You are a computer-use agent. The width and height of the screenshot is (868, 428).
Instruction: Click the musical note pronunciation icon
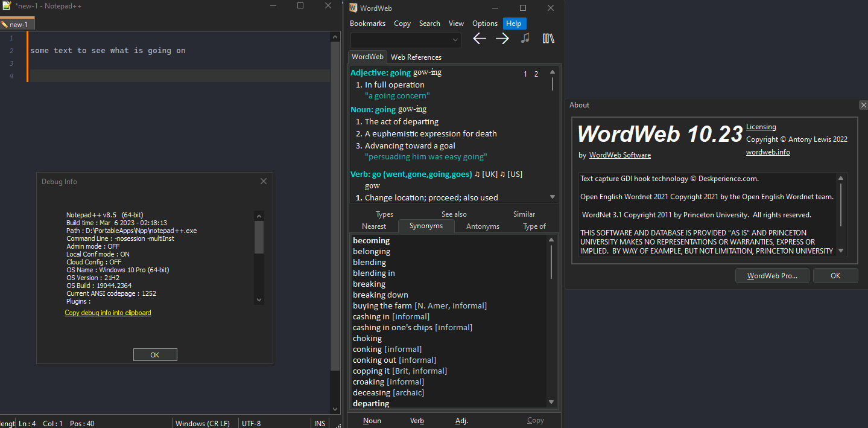point(524,38)
